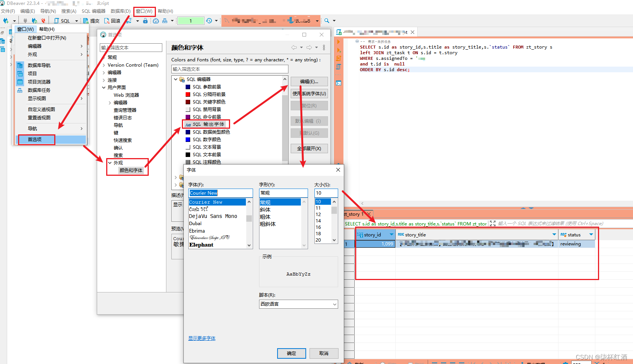This screenshot has width=633, height=364.
Task: Choose DejaVu Sans Mono in font list
Action: (213, 216)
